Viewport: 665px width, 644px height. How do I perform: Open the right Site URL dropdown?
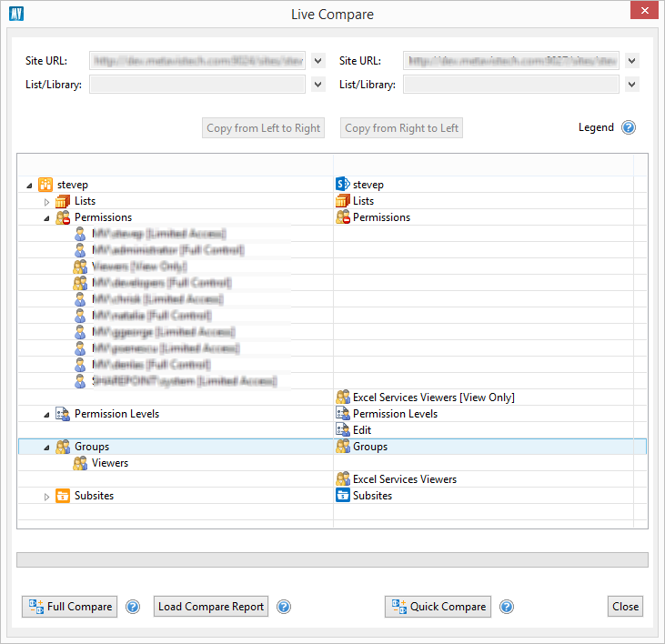(x=631, y=61)
